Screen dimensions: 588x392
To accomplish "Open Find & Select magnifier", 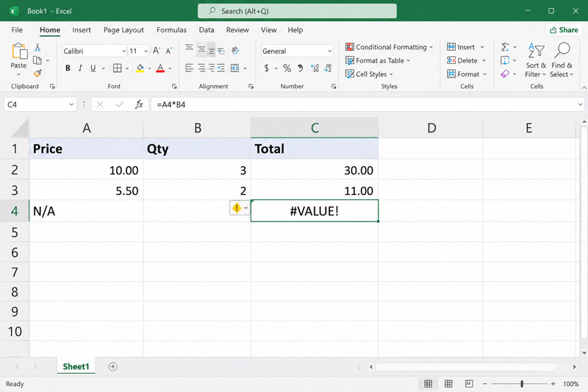I will coord(562,60).
